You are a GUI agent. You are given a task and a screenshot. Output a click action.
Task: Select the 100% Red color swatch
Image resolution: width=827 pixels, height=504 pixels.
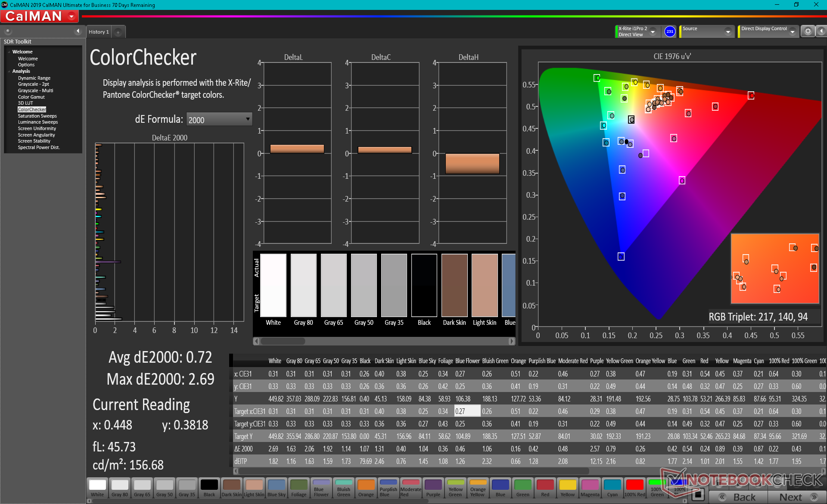click(634, 488)
